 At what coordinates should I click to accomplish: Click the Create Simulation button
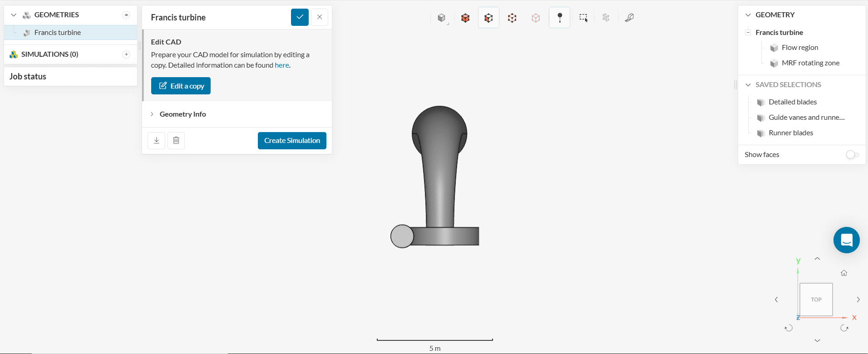click(292, 141)
